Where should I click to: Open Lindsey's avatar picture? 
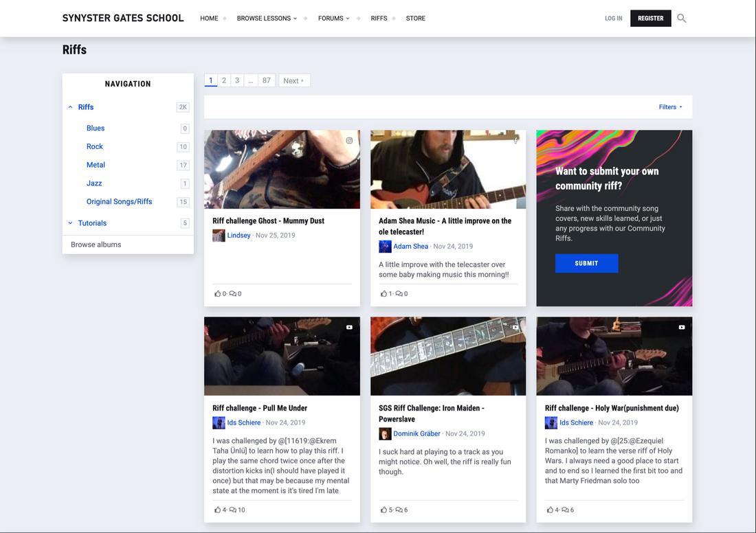click(219, 236)
